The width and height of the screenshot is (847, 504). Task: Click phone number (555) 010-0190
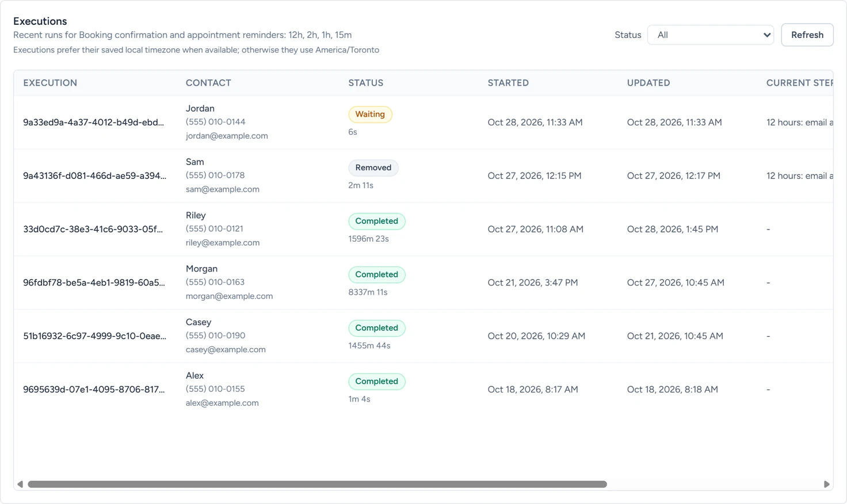[216, 336]
